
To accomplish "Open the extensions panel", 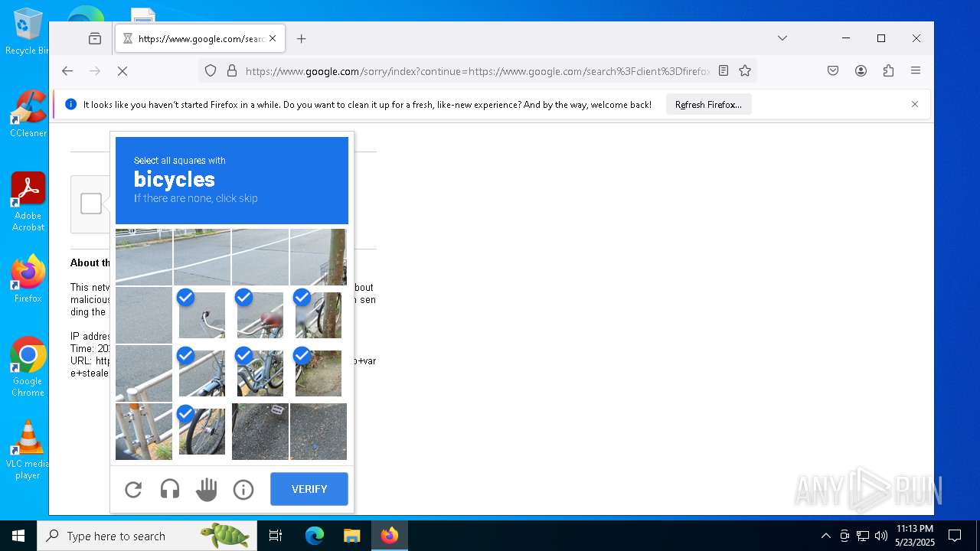I will pyautogui.click(x=888, y=71).
